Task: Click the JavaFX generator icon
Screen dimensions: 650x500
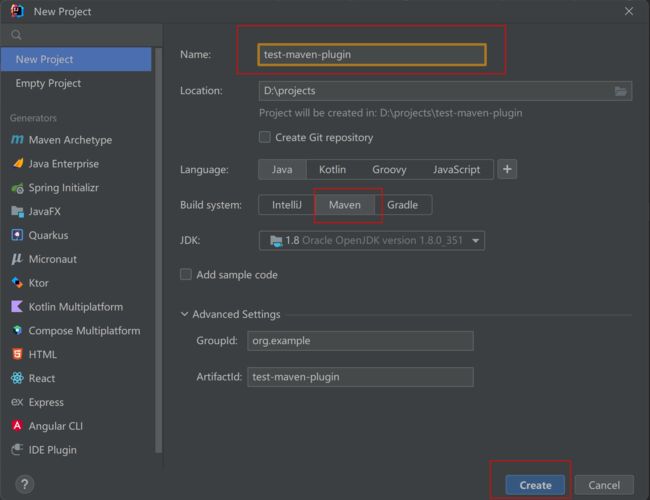Action: click(x=17, y=212)
